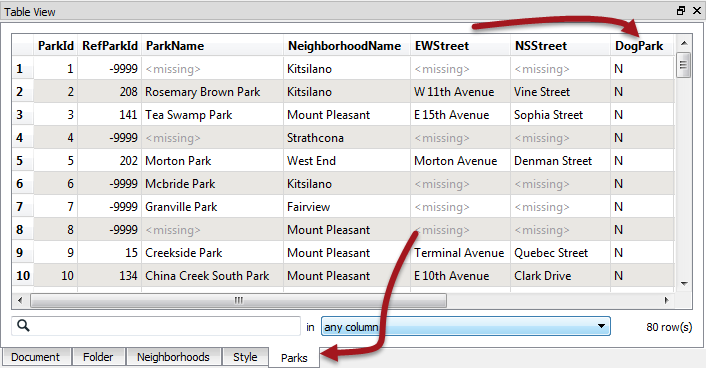Click 'Terminal Avenue' cell
The width and height of the screenshot is (706, 368).
460,253
